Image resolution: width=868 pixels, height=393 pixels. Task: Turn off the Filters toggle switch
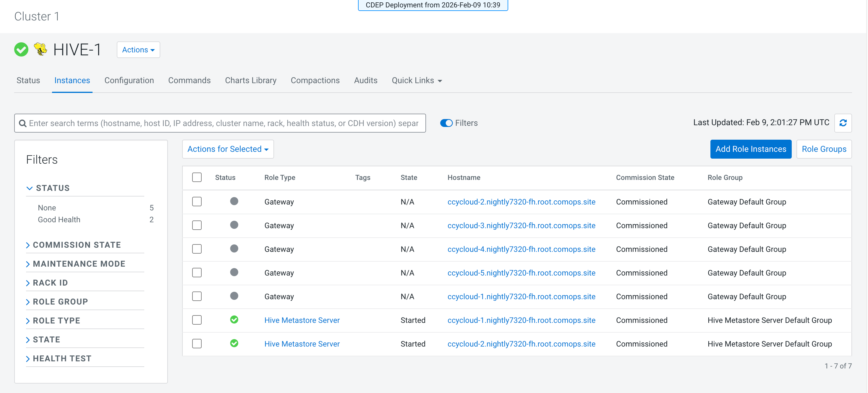tap(446, 123)
